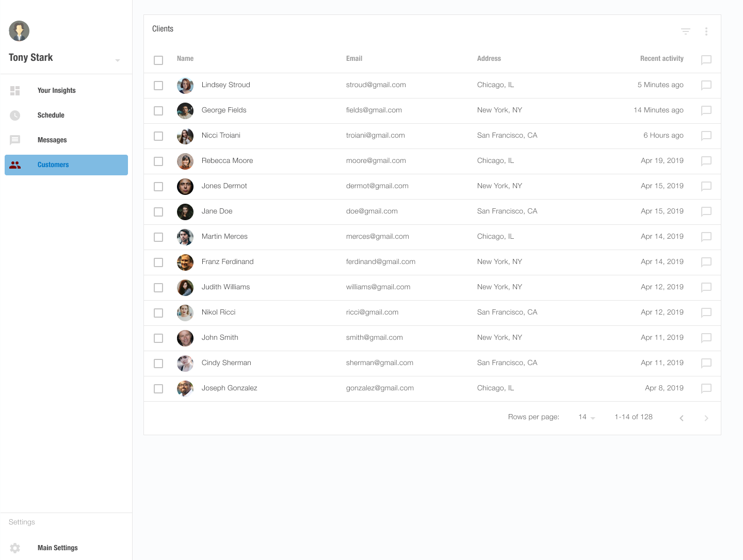Select the checkbox for Jones Dermot
743x560 pixels.
[158, 187]
